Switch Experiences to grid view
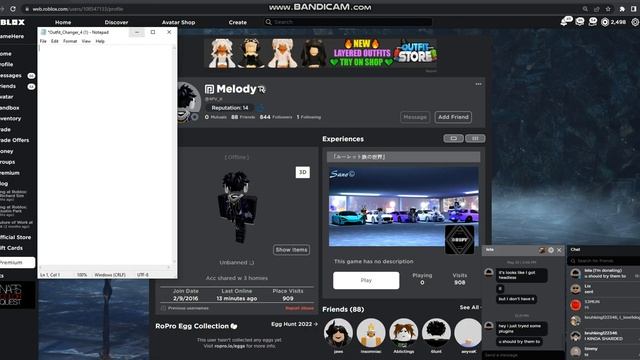Image resolution: width=640 pixels, height=360 pixels. coord(475,138)
